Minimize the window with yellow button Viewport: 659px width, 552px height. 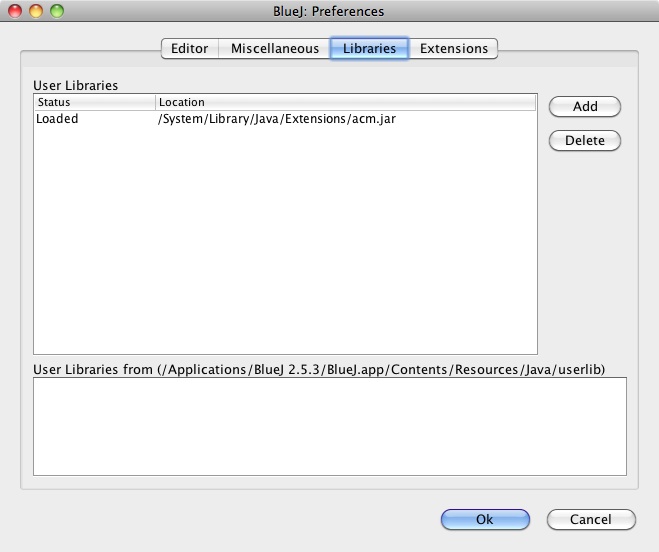pyautogui.click(x=36, y=11)
